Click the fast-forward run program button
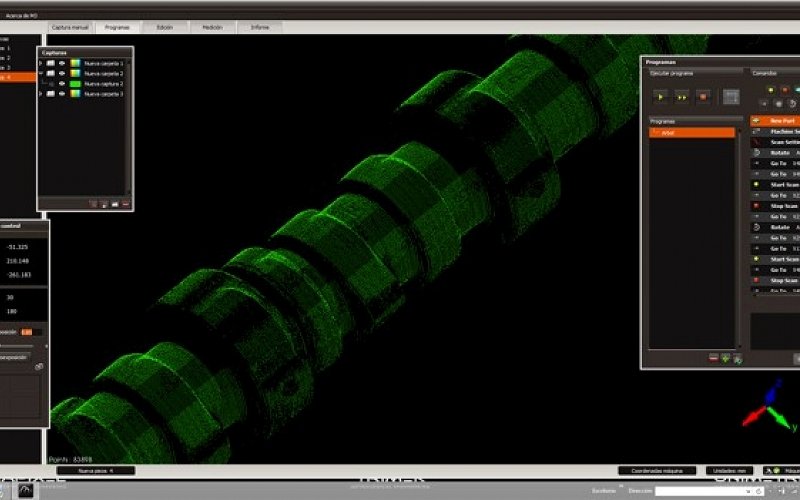800x500 pixels. pos(682,96)
